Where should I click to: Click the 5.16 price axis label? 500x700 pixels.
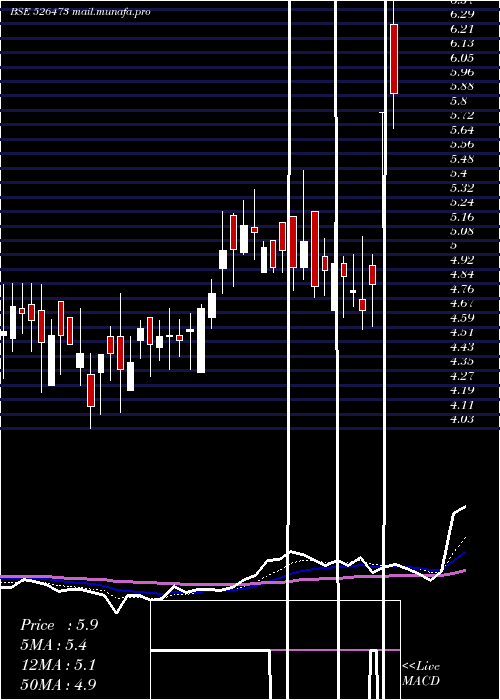click(462, 217)
